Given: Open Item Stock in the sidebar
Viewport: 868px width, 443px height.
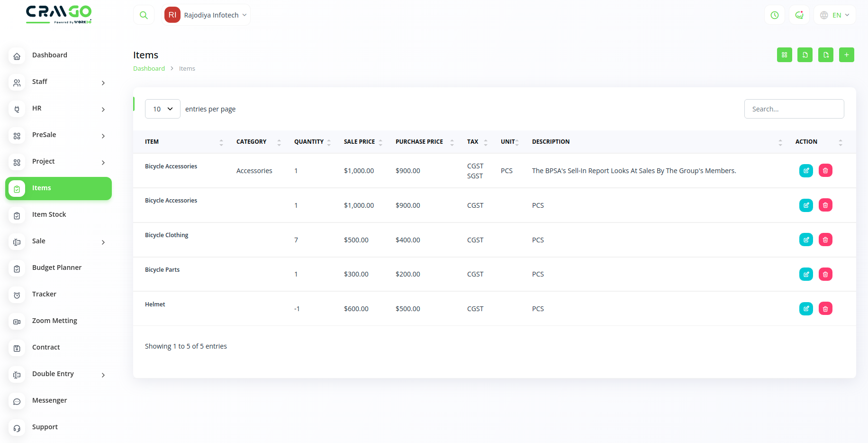Looking at the screenshot, I should coord(49,214).
